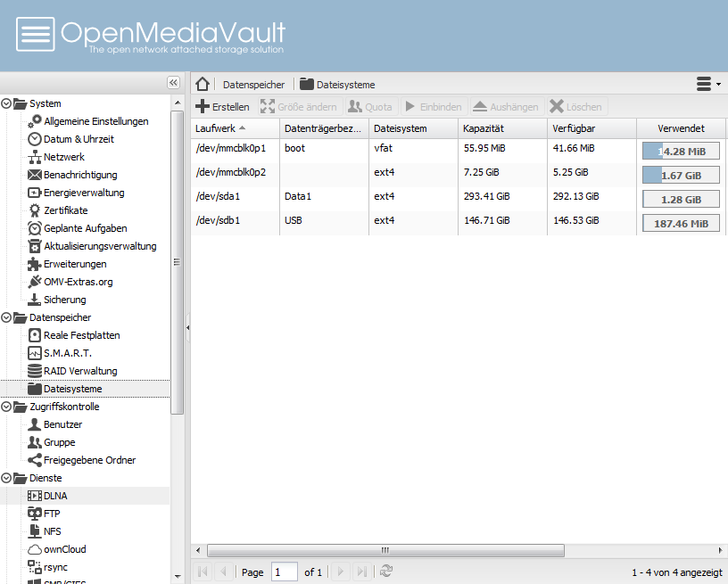Viewport: 728px width, 584px height.
Task: Open the rsync service icon
Action: point(35,567)
